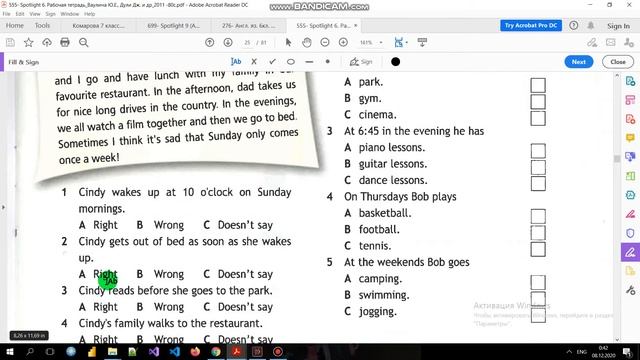Open the find text magnifier icon
Image resolution: width=640 pixels, height=360 pixels.
click(x=84, y=42)
